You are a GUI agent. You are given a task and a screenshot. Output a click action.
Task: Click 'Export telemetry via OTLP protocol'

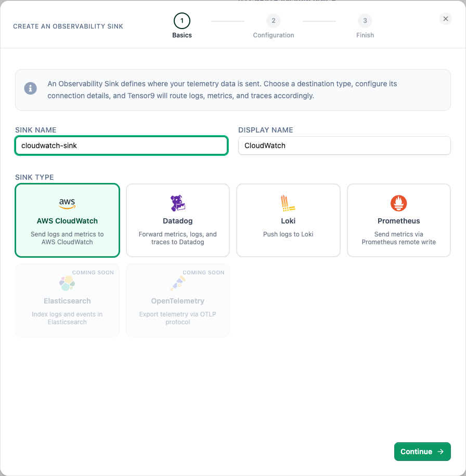(x=178, y=318)
